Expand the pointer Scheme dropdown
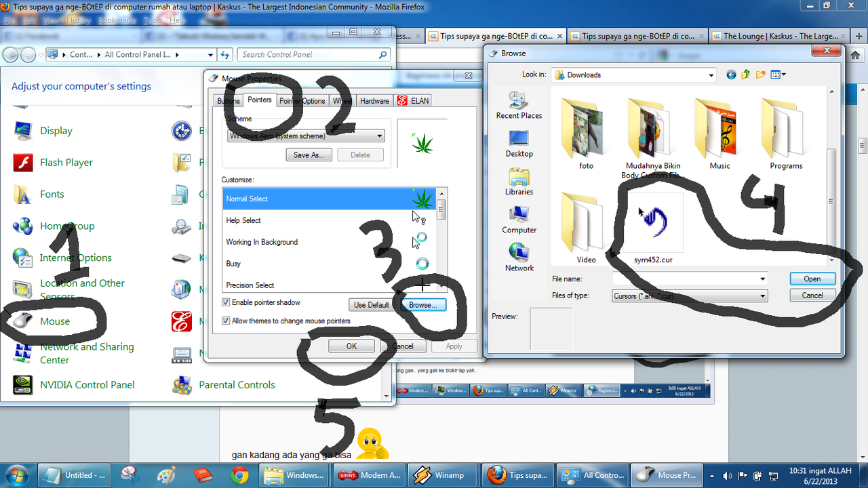The width and height of the screenshot is (868, 488). pyautogui.click(x=379, y=136)
